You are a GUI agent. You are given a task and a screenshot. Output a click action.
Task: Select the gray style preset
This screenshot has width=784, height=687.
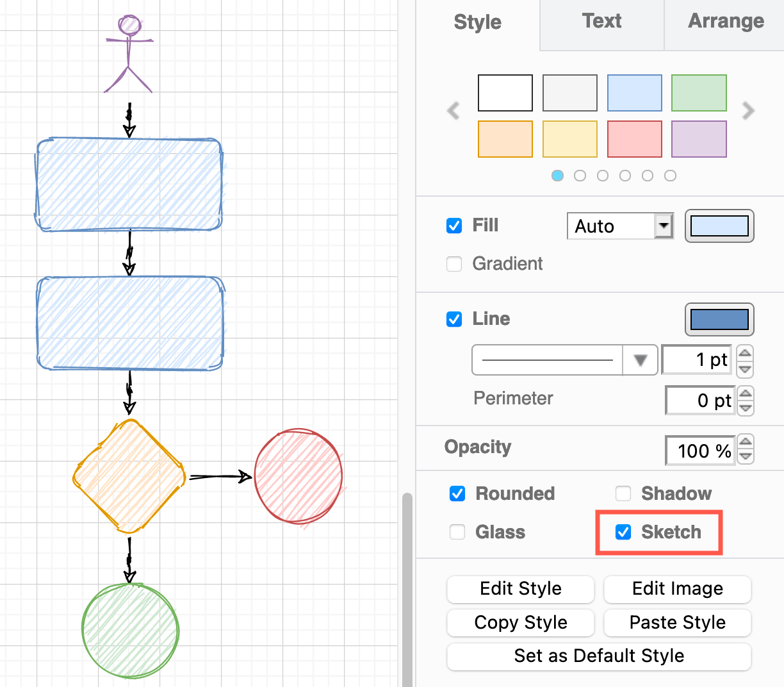point(569,93)
